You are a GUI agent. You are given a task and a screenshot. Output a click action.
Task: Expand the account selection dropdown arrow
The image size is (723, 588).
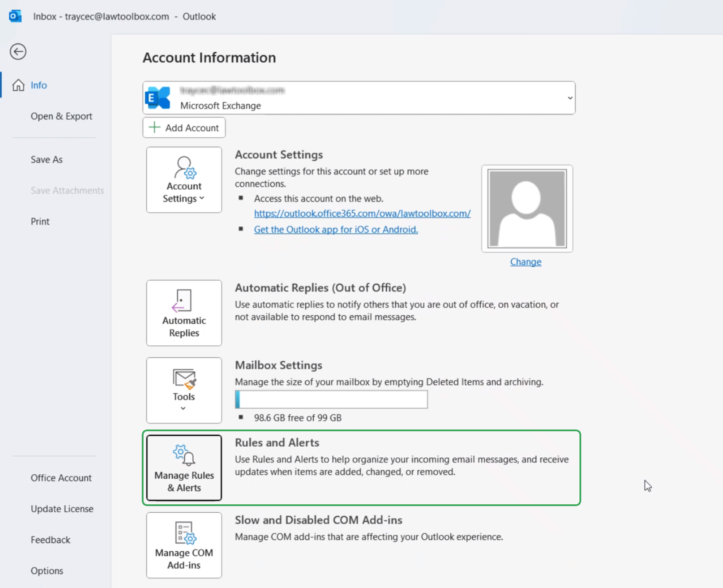[x=570, y=98]
